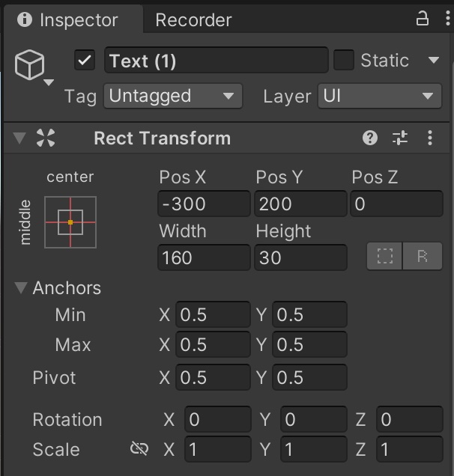Image resolution: width=454 pixels, height=476 pixels.
Task: Open the Static flags dropdown arrow
Action: click(x=433, y=61)
